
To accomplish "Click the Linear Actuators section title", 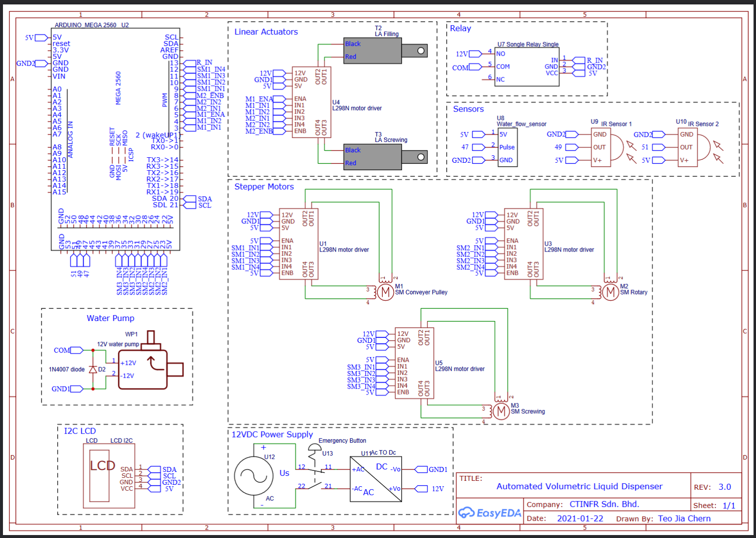I will [x=266, y=32].
